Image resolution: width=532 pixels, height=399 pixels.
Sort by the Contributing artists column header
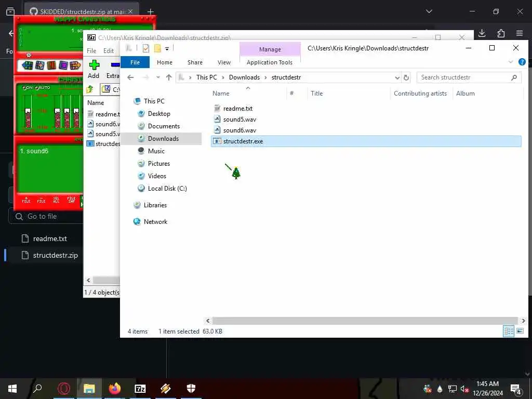420,94
